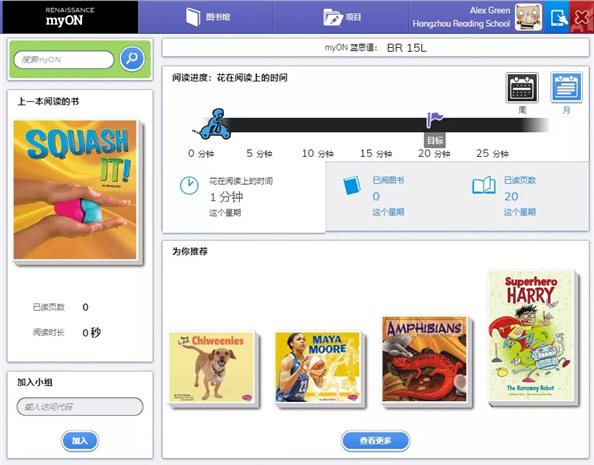Switch reading progress to weekly calendar view

pyautogui.click(x=522, y=88)
